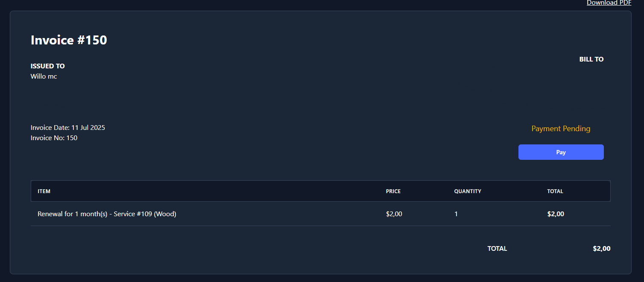644x282 pixels.
Task: Click the Payment Pending status text
Action: [561, 129]
